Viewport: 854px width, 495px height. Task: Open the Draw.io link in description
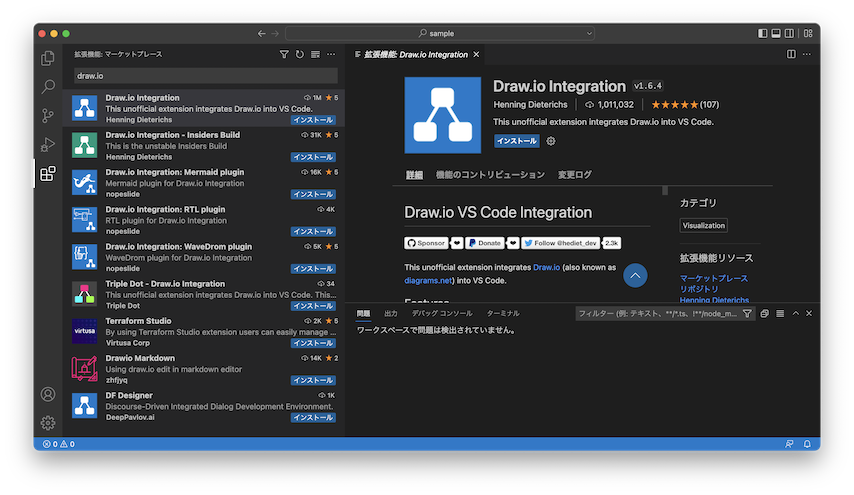pyautogui.click(x=546, y=267)
